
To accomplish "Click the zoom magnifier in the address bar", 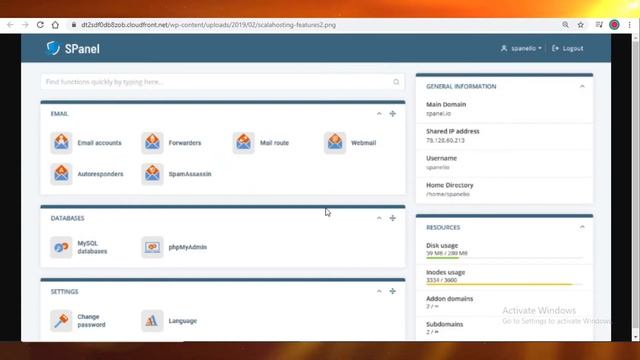I will tap(565, 25).
